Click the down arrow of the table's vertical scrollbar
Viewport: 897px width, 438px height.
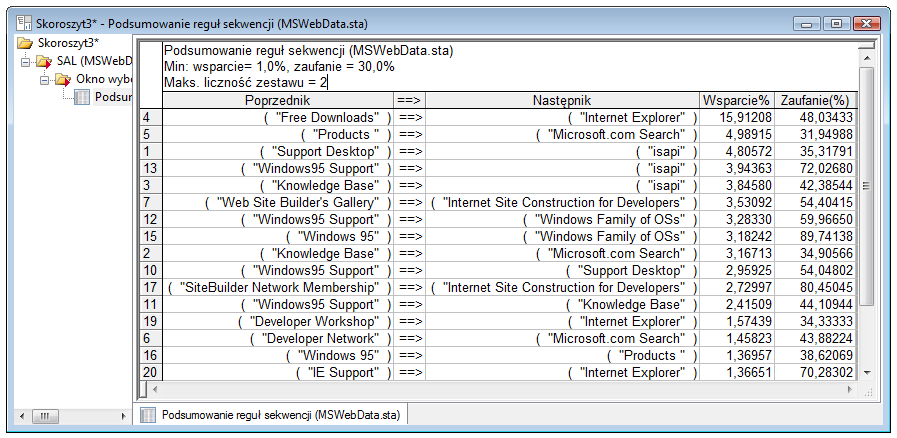pyautogui.click(x=867, y=372)
